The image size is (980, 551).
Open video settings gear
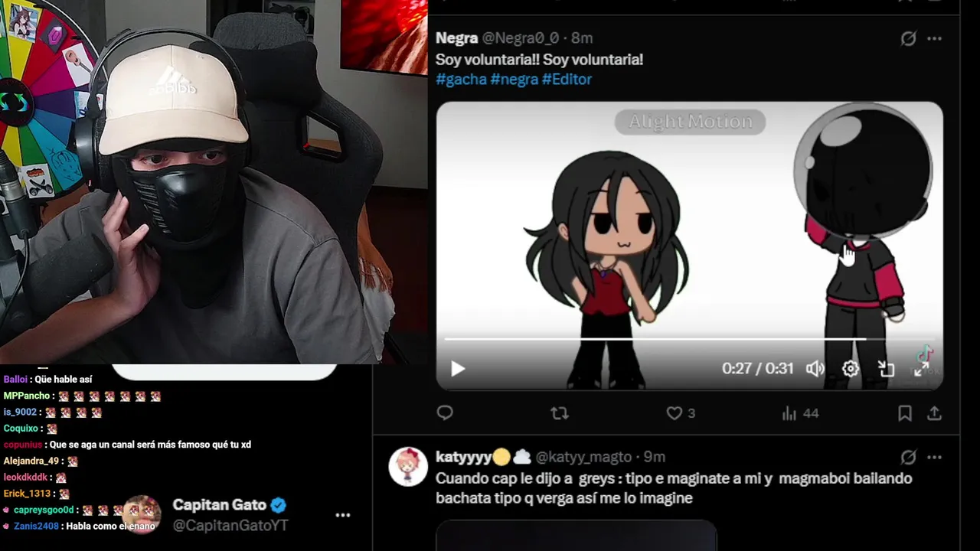851,369
